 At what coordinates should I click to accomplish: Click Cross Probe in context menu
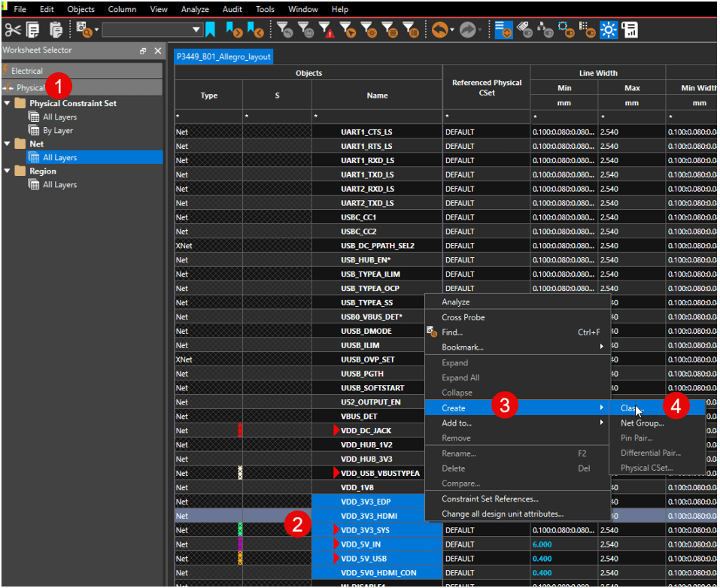click(x=517, y=317)
